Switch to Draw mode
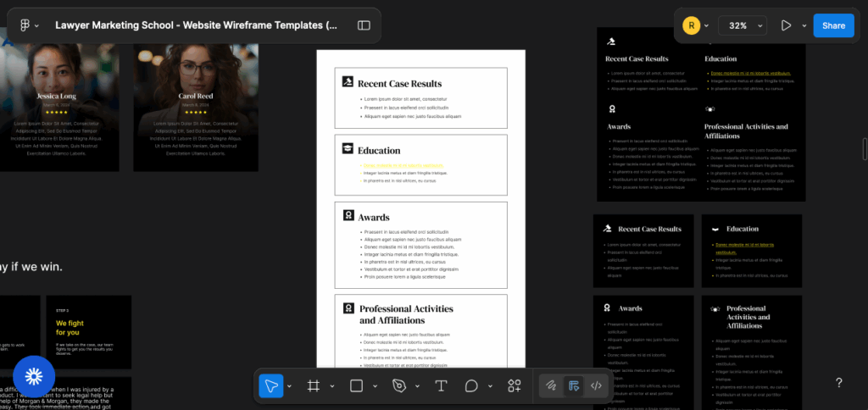868x410 pixels. tap(551, 386)
